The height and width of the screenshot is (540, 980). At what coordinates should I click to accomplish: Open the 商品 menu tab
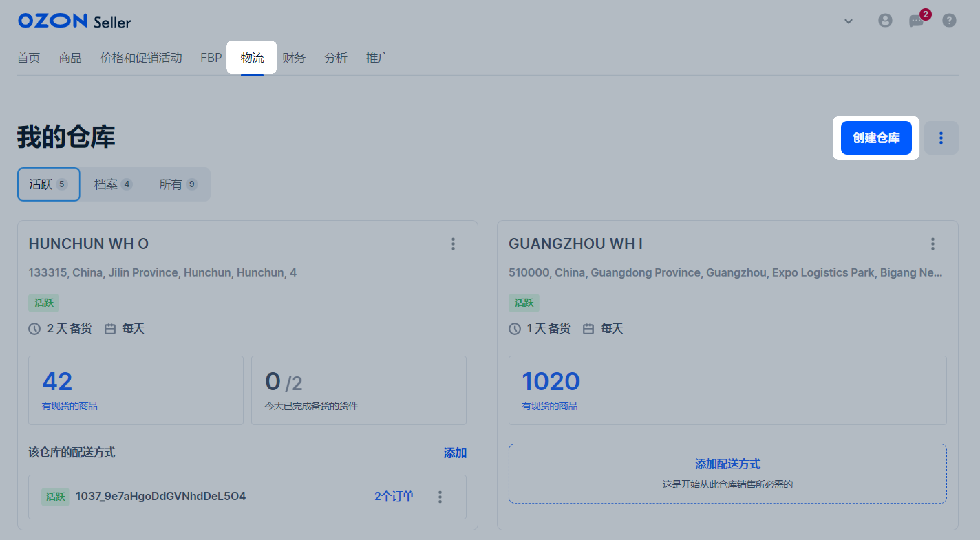pyautogui.click(x=70, y=58)
